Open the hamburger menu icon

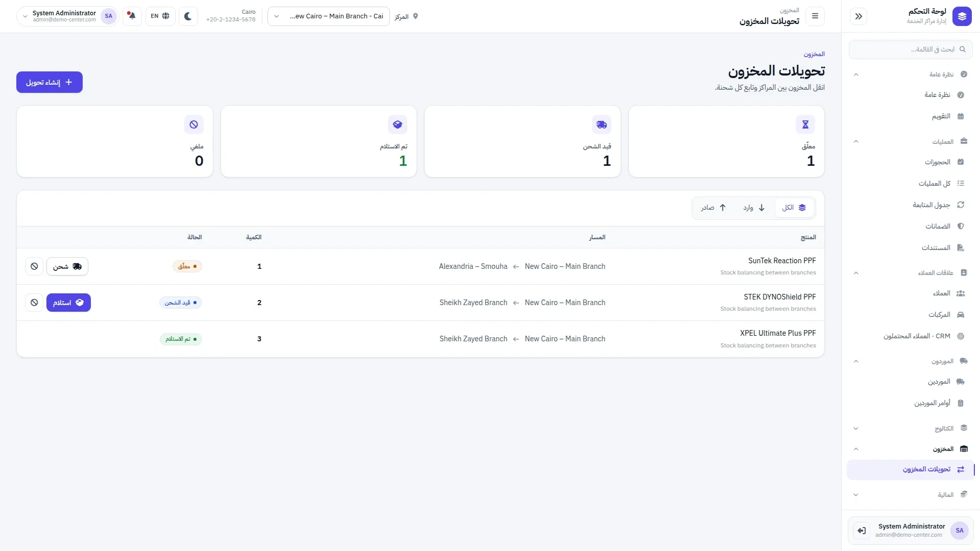click(x=815, y=16)
